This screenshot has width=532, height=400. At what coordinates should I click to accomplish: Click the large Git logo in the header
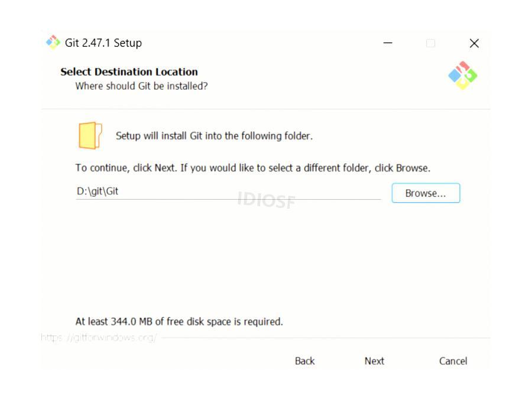tap(463, 75)
